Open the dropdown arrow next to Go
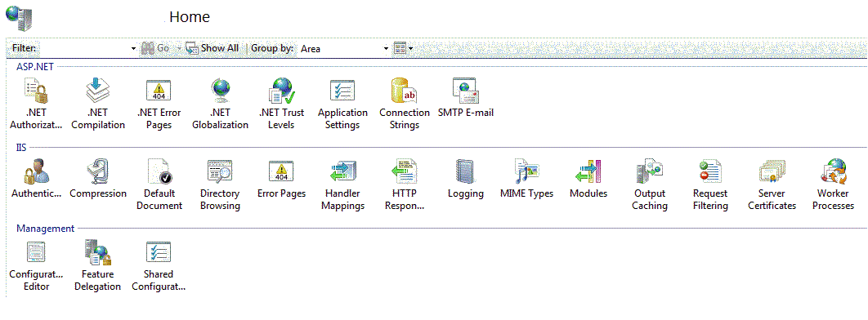868x320 pixels. coord(179,49)
